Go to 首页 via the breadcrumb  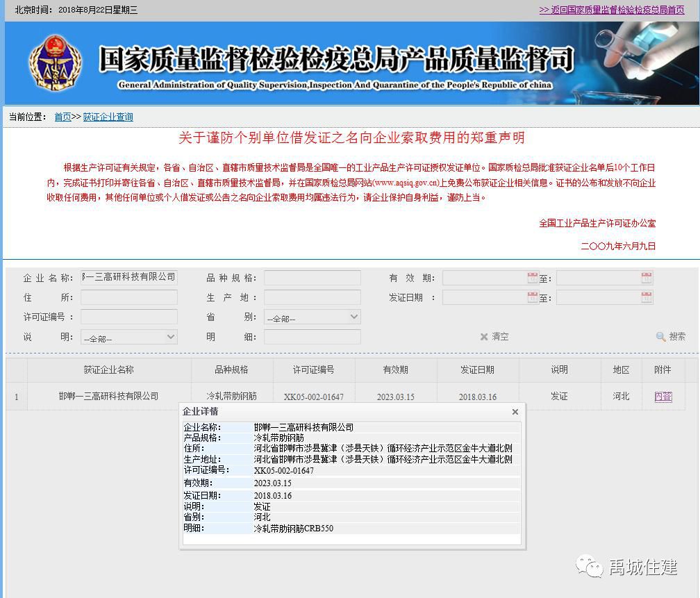tap(61, 117)
